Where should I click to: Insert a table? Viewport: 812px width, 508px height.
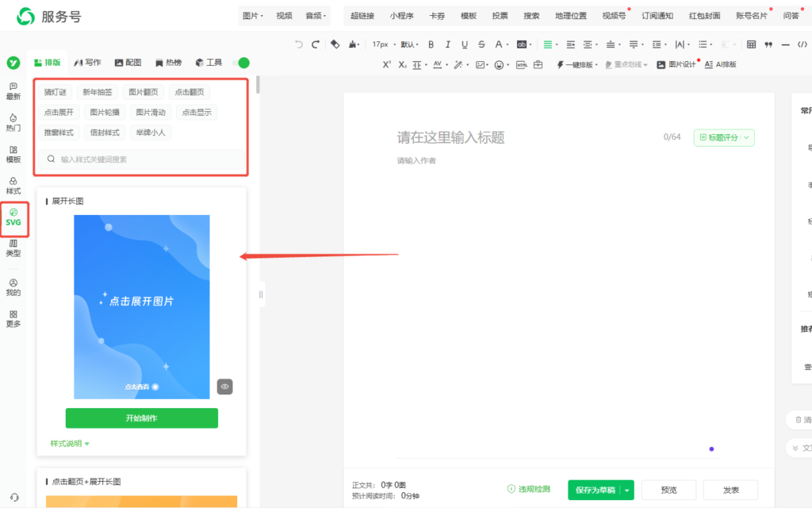tap(752, 44)
